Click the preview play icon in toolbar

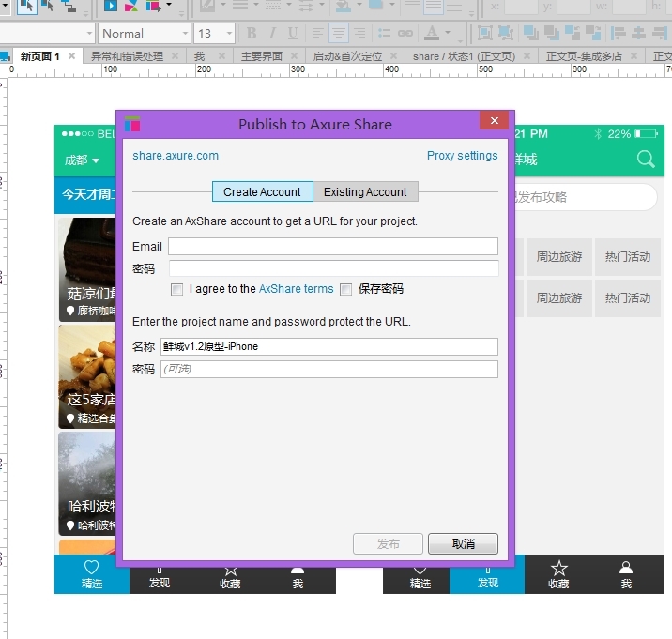click(x=111, y=6)
